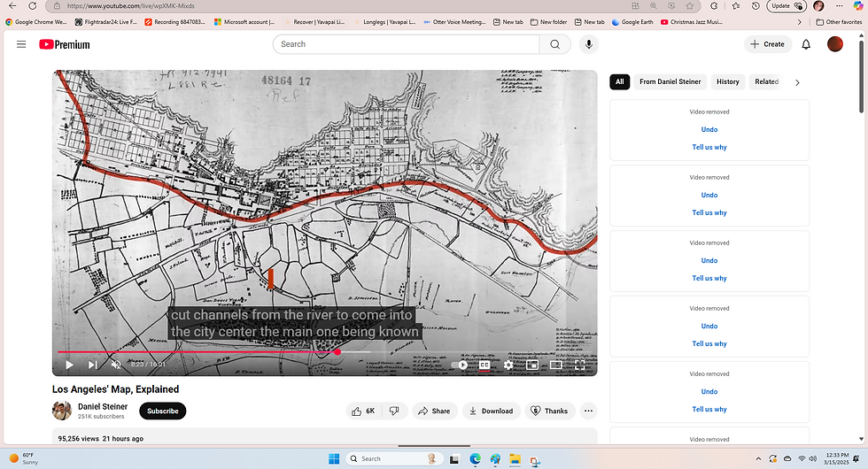The height and width of the screenshot is (469, 868).
Task: Select the History chip
Action: pos(727,81)
